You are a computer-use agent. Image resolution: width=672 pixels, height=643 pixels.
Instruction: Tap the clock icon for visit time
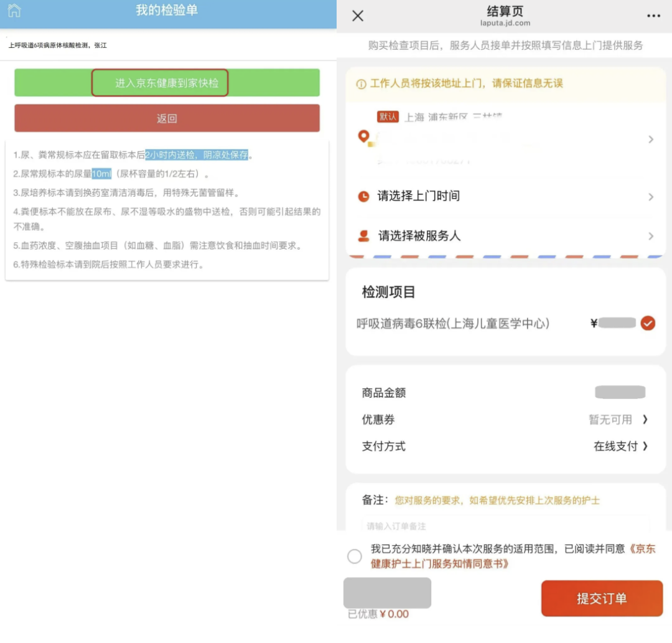pyautogui.click(x=364, y=196)
